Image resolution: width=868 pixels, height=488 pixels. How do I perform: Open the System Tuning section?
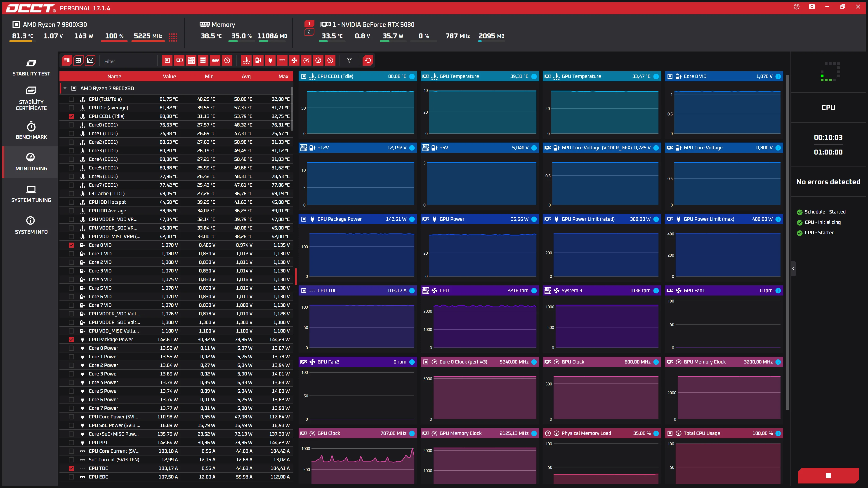click(31, 194)
